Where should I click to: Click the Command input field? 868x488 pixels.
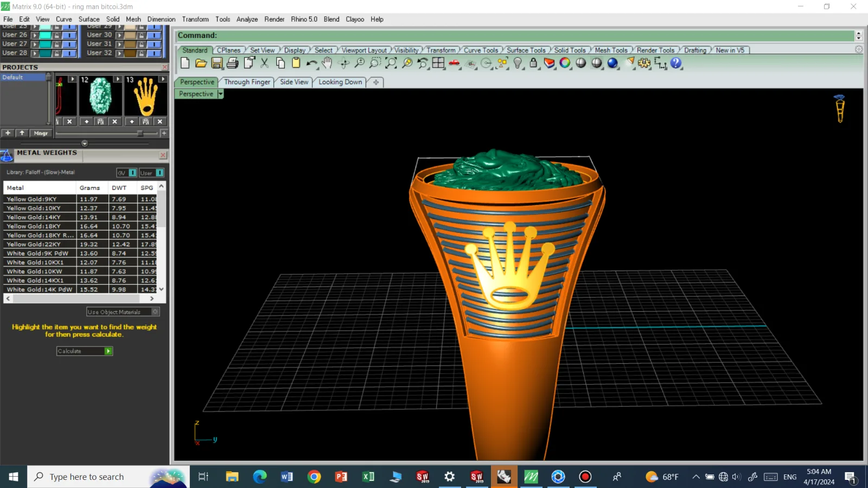(515, 36)
